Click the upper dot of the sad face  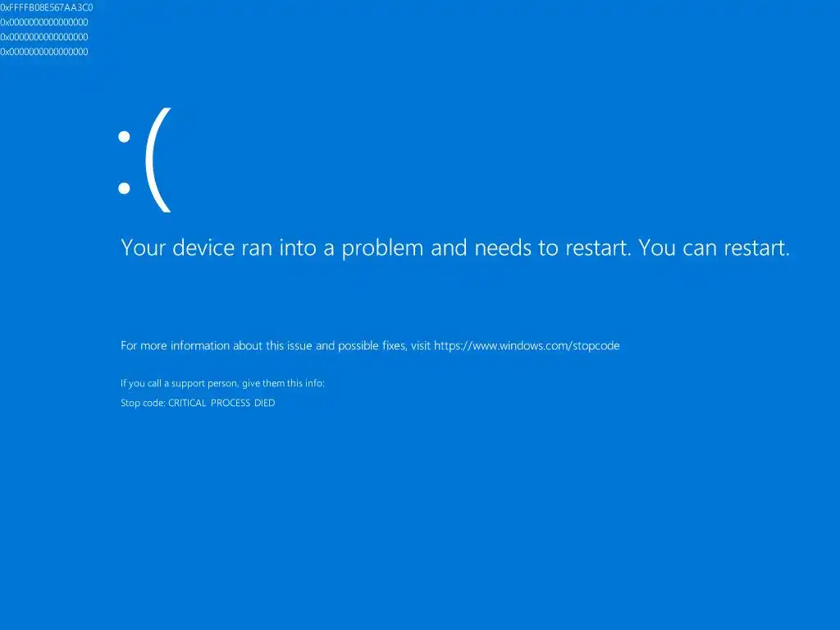tap(125, 137)
